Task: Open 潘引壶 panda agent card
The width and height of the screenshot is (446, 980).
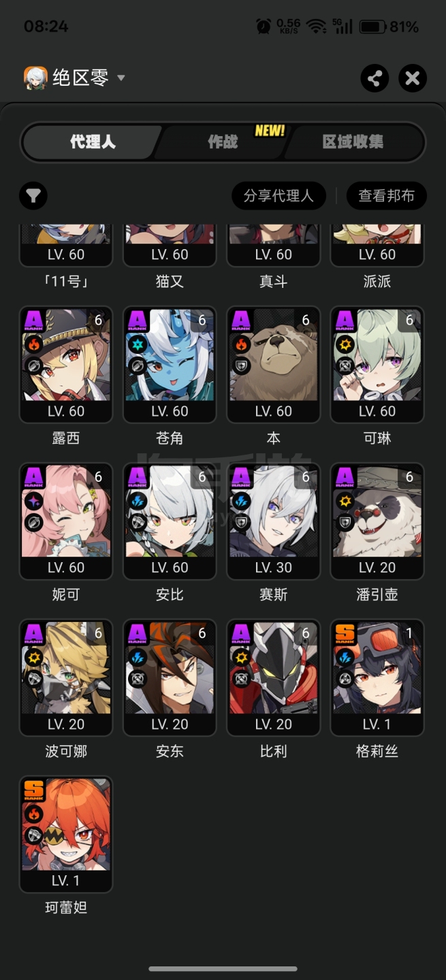Action: 377,521
